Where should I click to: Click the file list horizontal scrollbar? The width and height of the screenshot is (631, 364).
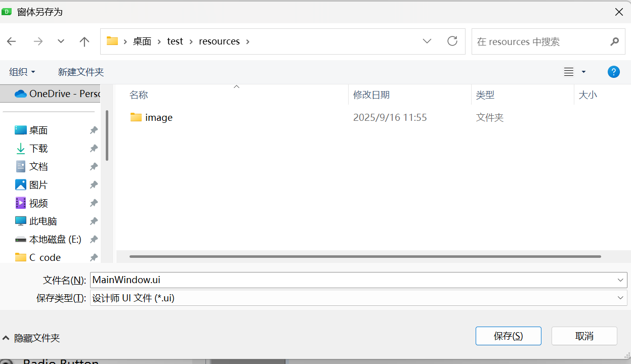pyautogui.click(x=365, y=256)
